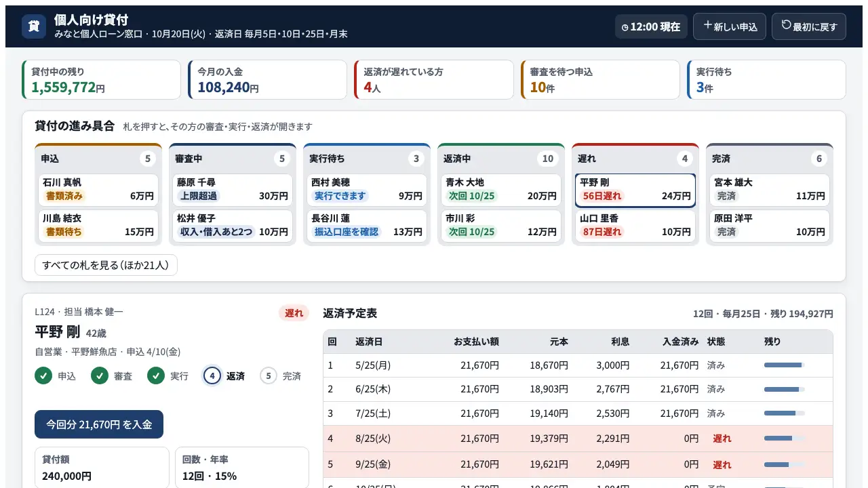Click the green check icon for 審査 step
Image resolution: width=868 pixels, height=488 pixels.
pos(100,375)
